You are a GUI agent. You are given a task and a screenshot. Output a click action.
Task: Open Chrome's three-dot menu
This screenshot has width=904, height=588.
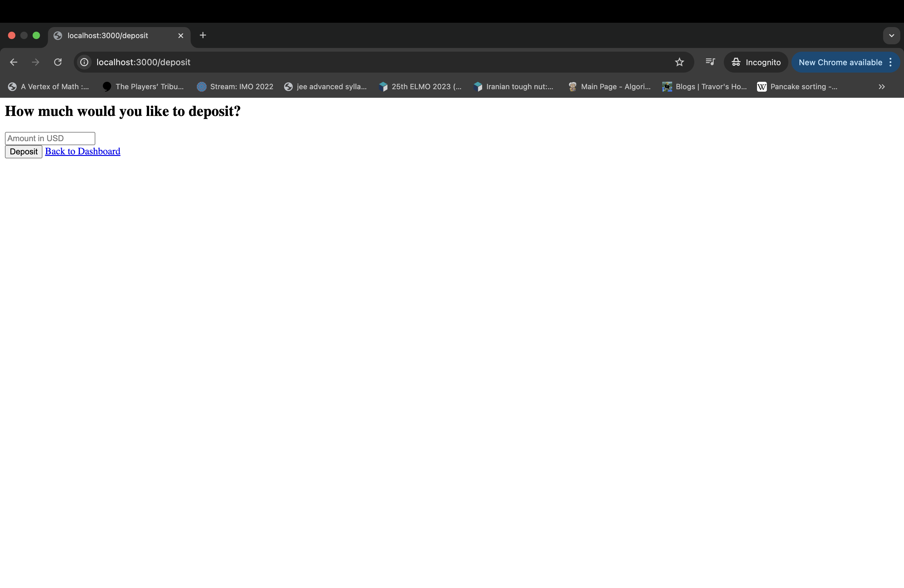tap(890, 62)
